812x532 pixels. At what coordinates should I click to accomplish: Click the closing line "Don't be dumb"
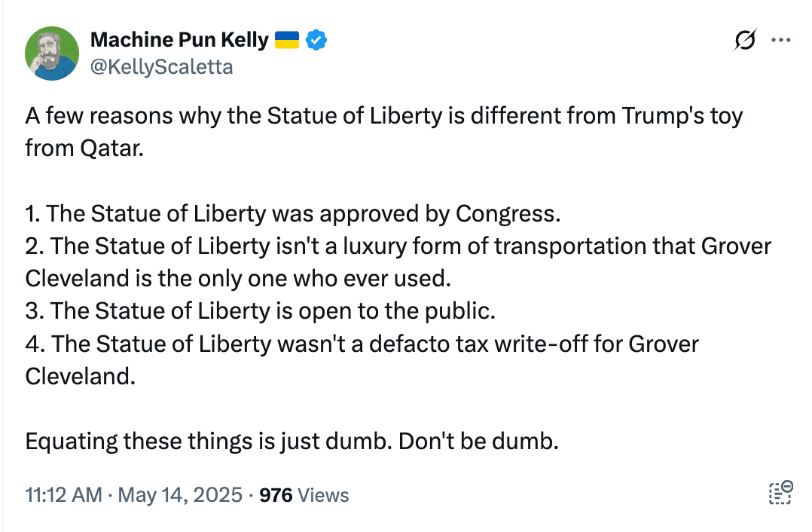pyautogui.click(x=292, y=442)
